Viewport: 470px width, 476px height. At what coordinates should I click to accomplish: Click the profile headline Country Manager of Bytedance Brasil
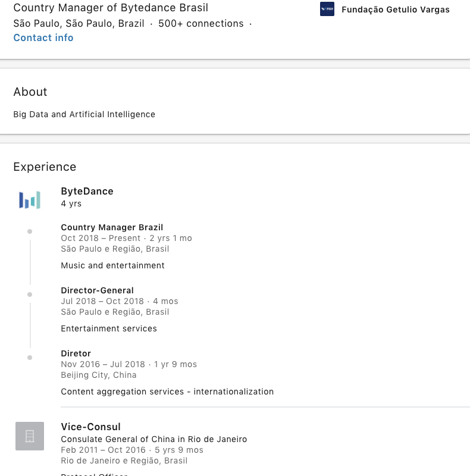point(111,8)
